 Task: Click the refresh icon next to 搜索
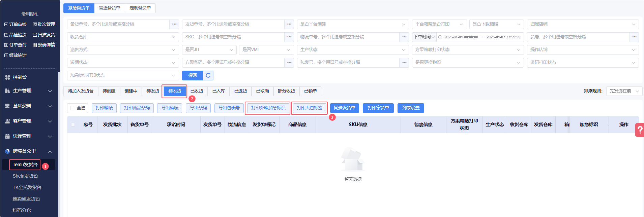coord(208,75)
